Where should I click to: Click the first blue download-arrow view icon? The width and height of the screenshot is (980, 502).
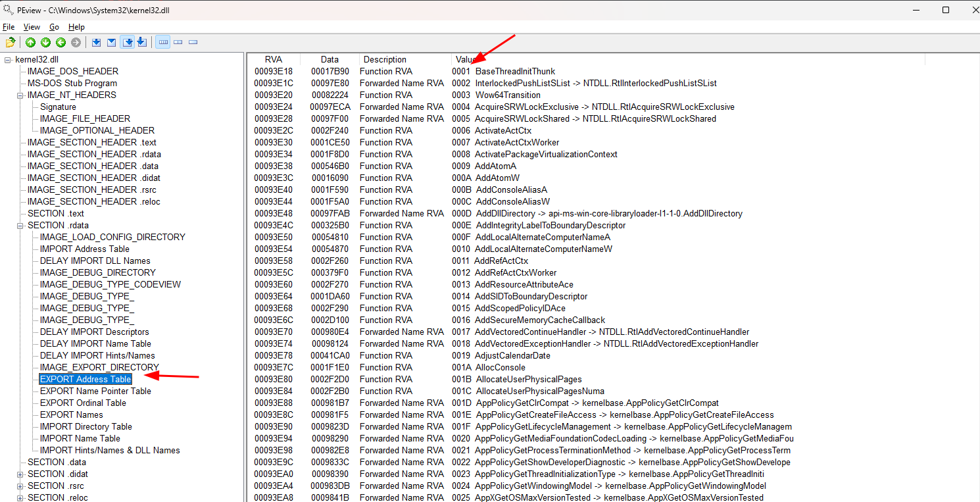(x=96, y=43)
